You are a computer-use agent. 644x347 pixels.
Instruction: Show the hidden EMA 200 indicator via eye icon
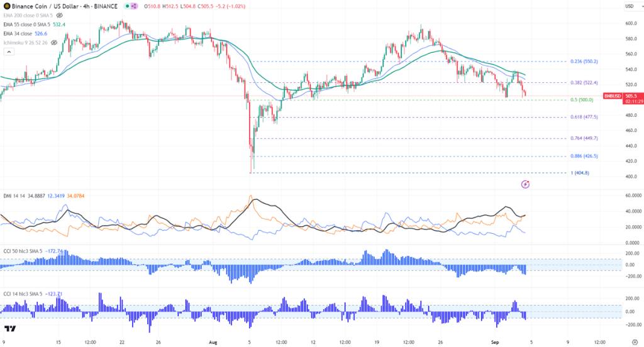click(x=60, y=15)
